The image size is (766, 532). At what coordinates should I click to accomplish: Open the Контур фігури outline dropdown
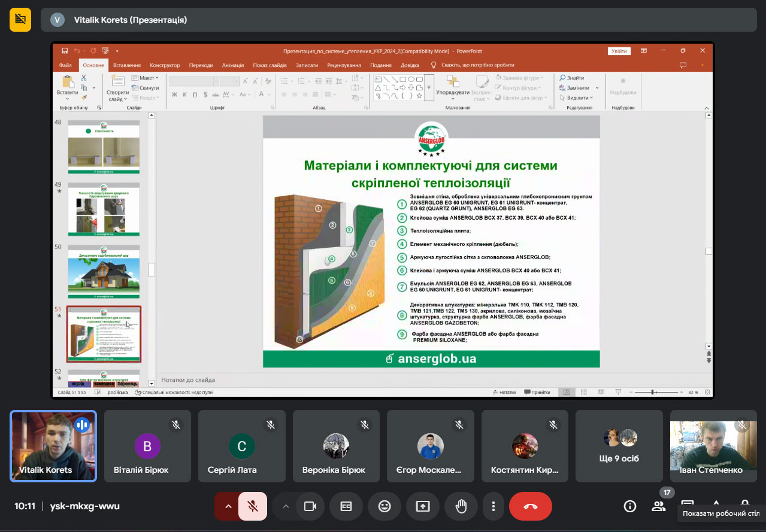pos(519,87)
